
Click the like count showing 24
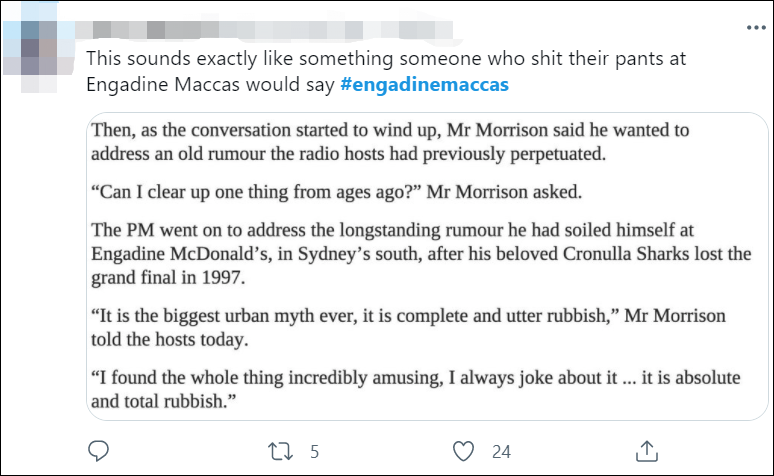[x=501, y=450]
